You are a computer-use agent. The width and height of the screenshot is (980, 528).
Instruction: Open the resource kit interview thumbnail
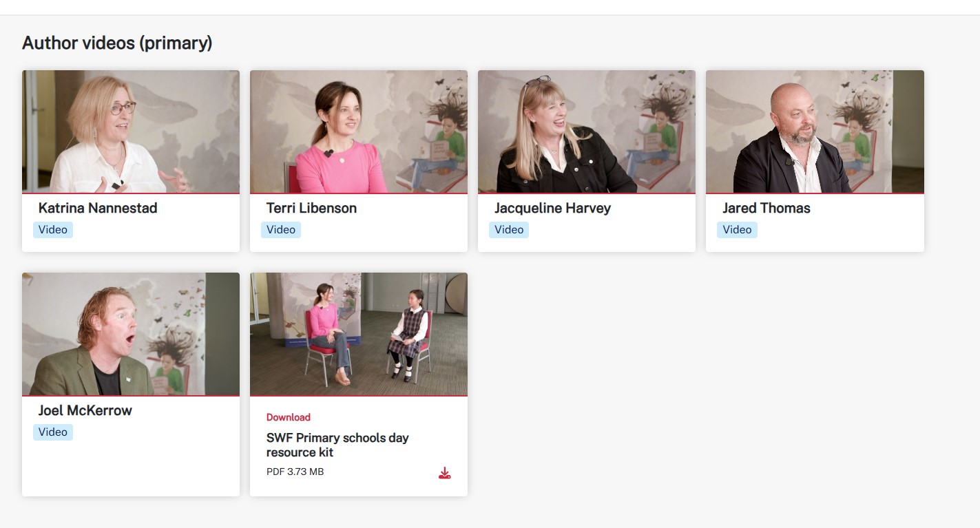pos(359,334)
